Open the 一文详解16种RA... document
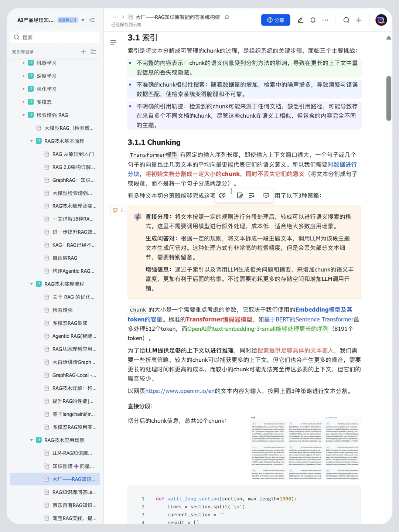Image resolution: width=399 pixels, height=532 pixels. pos(73,219)
